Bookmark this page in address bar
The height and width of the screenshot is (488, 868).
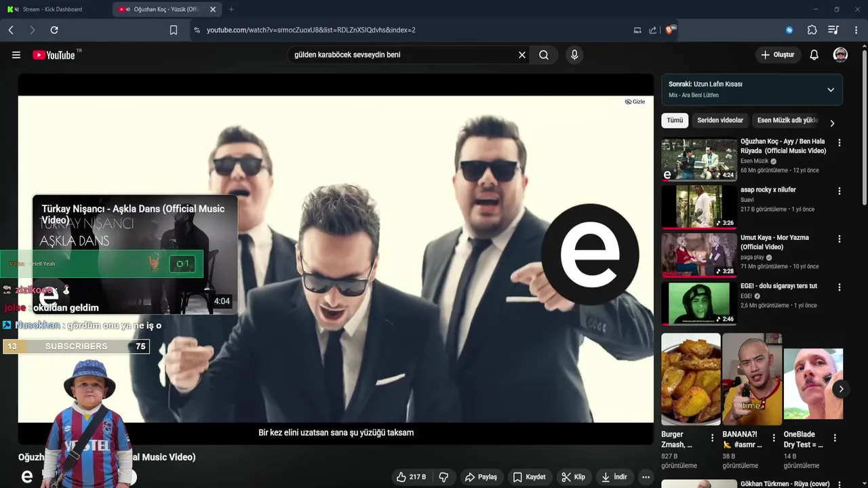pos(174,30)
